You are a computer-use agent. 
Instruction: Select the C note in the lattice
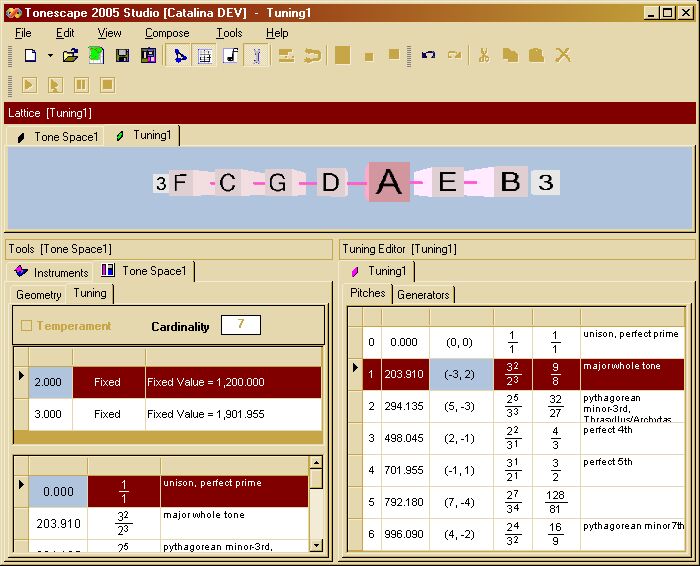[228, 182]
